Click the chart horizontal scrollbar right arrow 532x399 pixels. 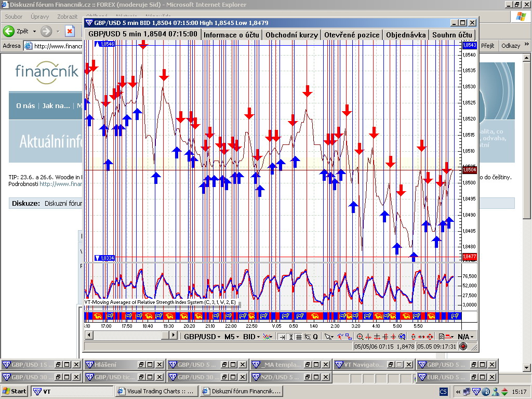(173, 336)
